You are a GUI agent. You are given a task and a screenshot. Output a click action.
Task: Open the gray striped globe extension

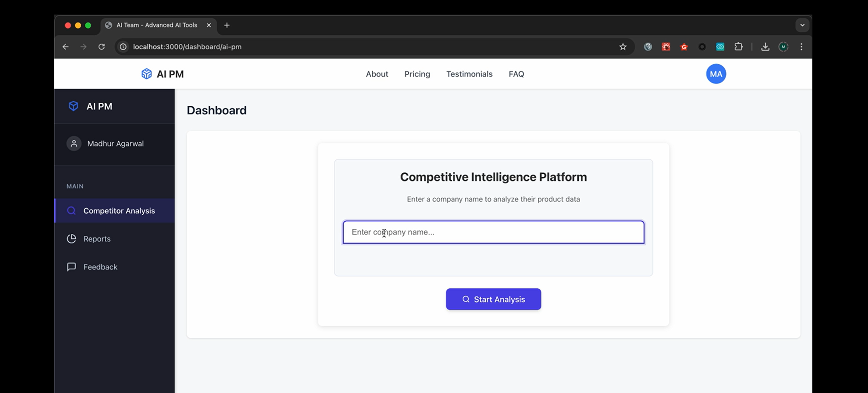tap(648, 47)
